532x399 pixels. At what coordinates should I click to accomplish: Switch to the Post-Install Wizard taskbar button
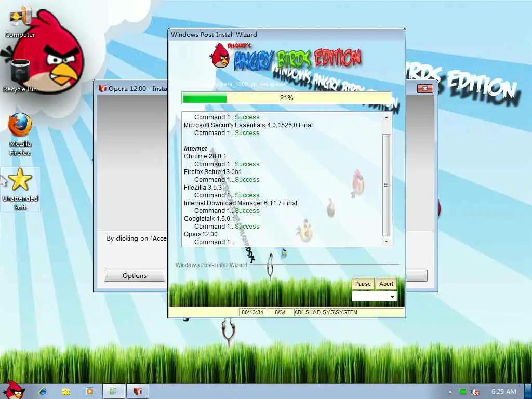[113, 391]
